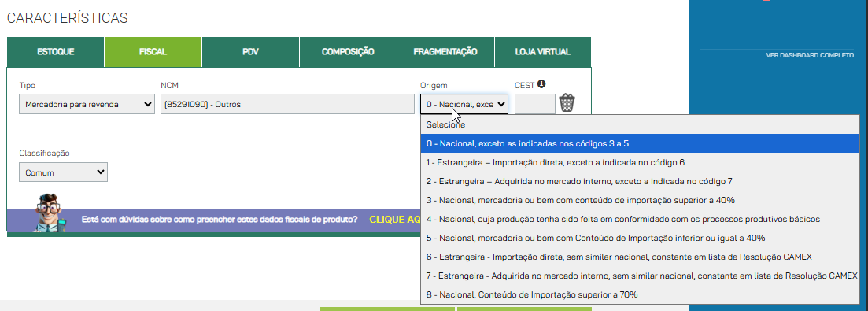Image resolution: width=868 pixels, height=311 pixels.
Task: Select origin 1 - Estrangeira importação direta
Action: tap(639, 163)
